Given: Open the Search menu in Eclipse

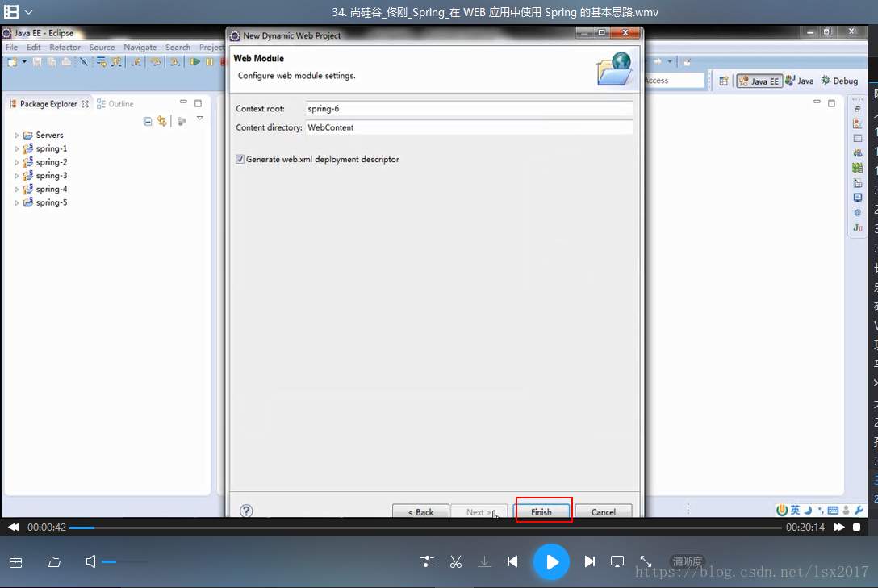Looking at the screenshot, I should click(178, 47).
